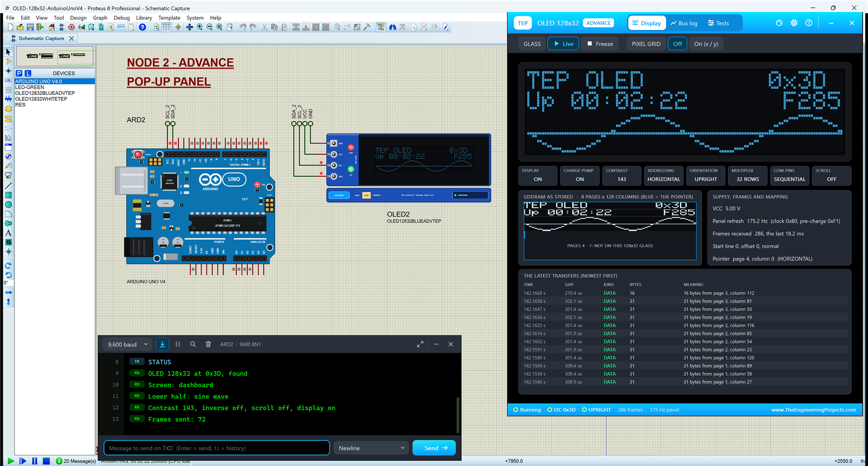Play the simulation
868x466 pixels.
pyautogui.click(x=11, y=461)
